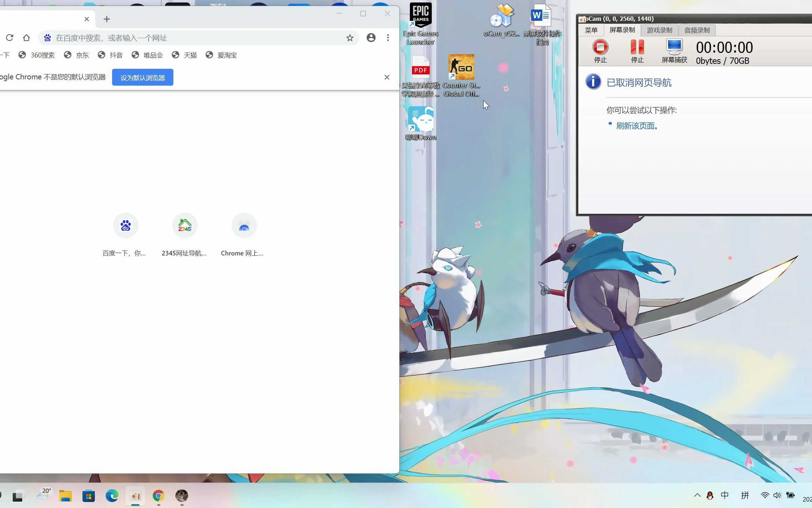Switch to oCam 屏幕录制 tab
This screenshot has height=508, width=812.
pos(622,30)
